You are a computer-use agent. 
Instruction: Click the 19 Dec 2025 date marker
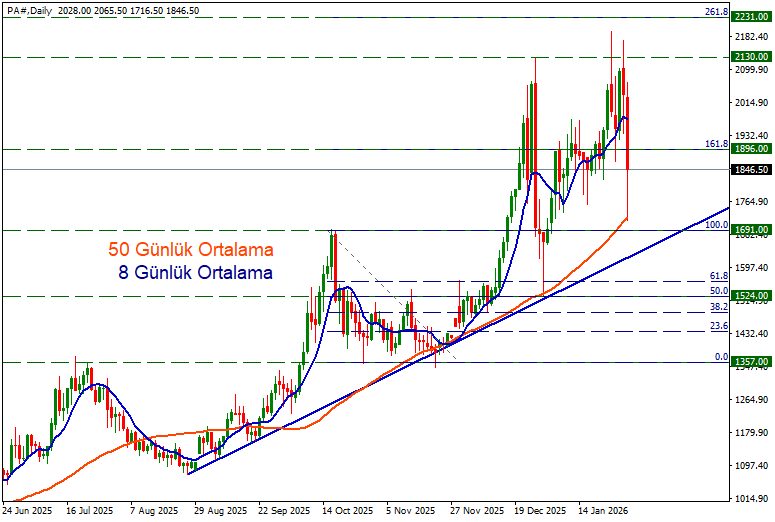[540, 509]
